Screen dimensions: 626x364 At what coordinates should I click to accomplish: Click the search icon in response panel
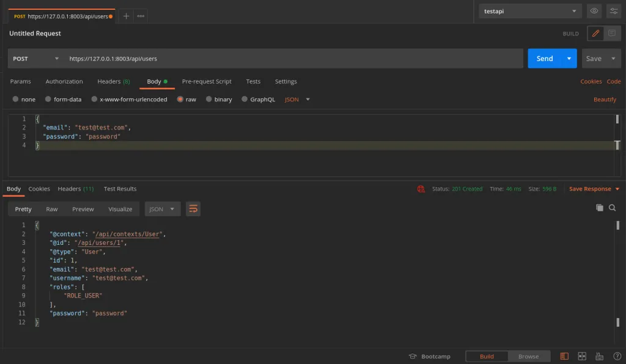pos(613,208)
